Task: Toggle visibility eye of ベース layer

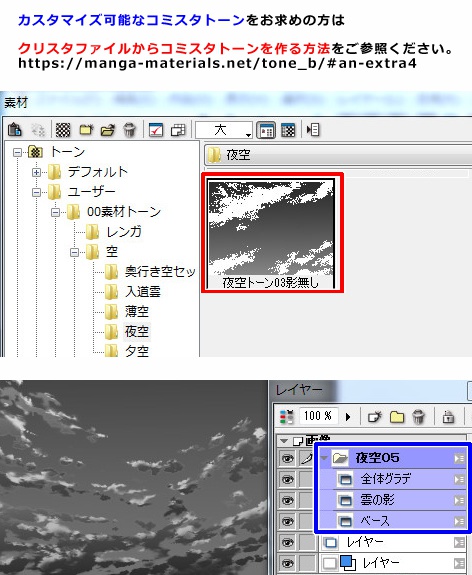Action: pos(287,521)
